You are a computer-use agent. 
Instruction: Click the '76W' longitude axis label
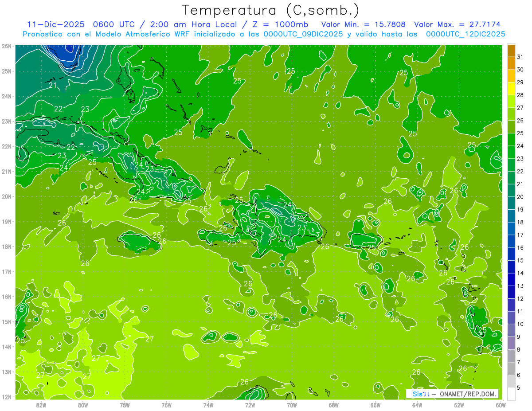[x=167, y=405]
